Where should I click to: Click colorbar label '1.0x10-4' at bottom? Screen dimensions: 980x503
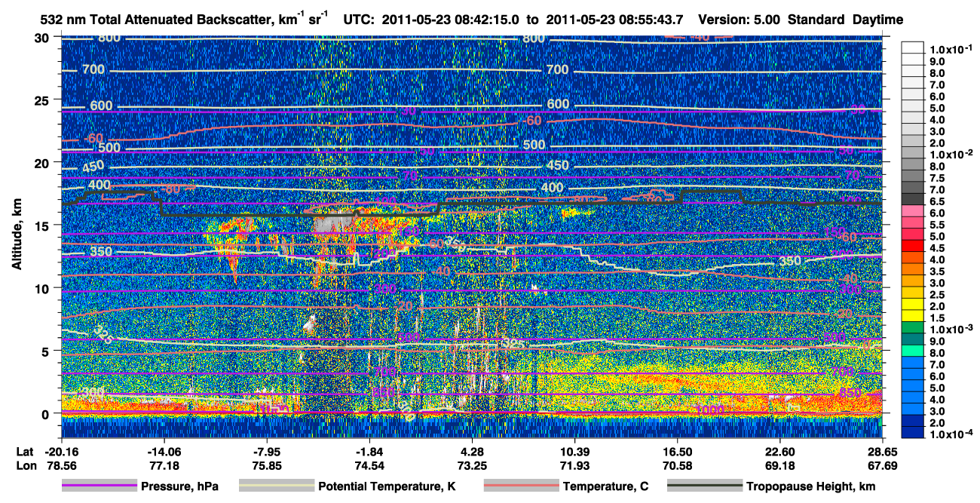coord(950,434)
